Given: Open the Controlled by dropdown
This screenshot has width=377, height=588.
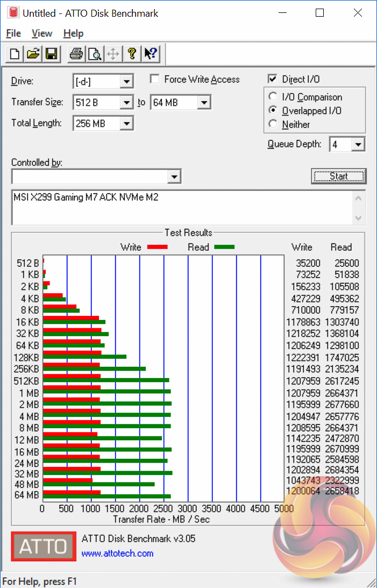Looking at the screenshot, I should pos(174,176).
